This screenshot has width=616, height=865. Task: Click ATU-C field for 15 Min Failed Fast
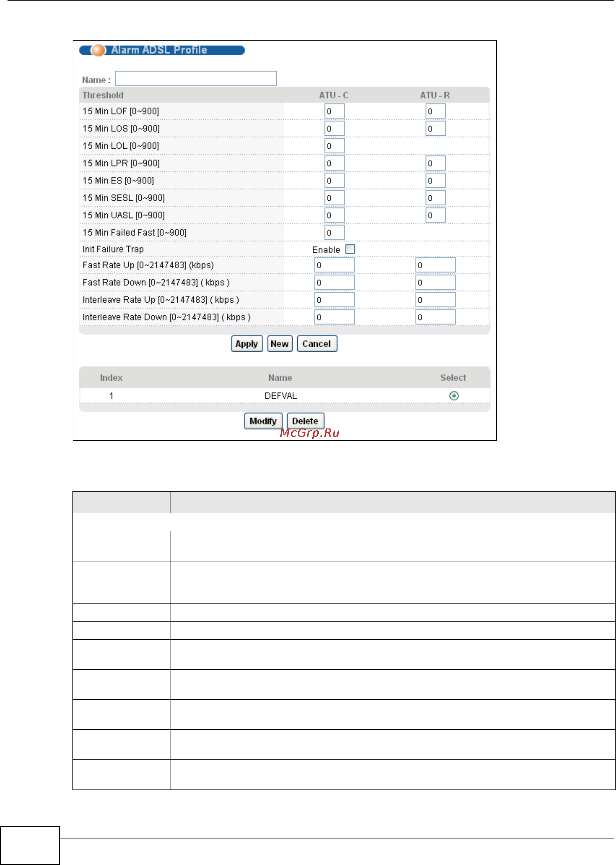tap(334, 233)
